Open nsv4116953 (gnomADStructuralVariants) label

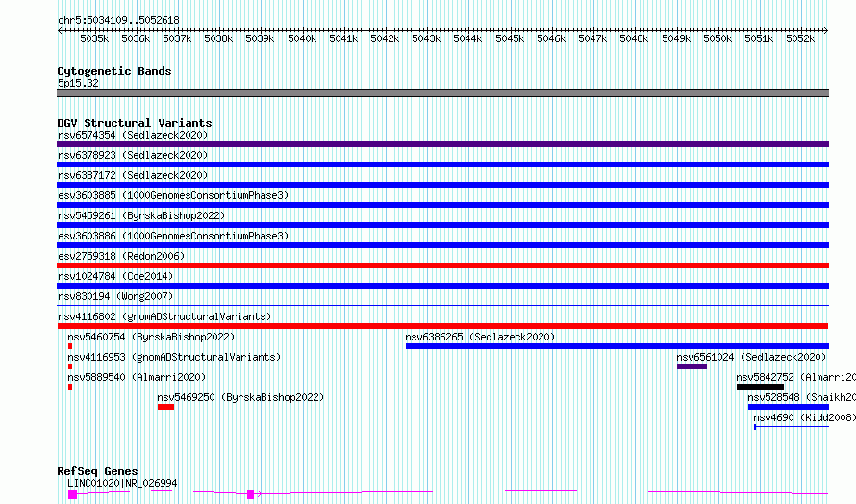click(x=174, y=357)
